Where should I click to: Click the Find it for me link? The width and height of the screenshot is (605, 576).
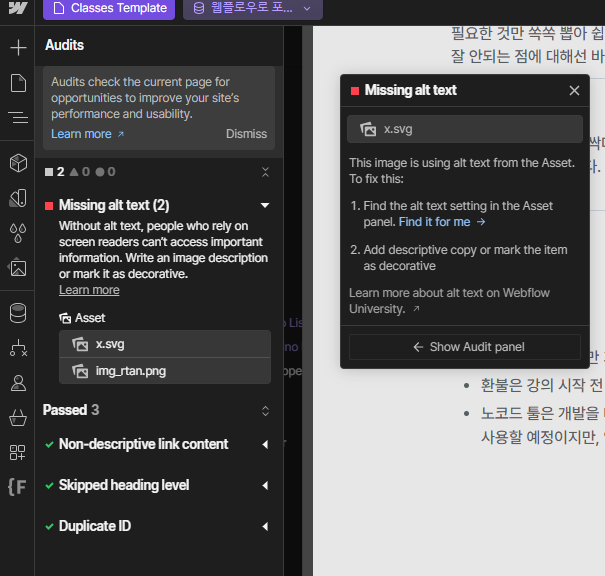[442, 222]
